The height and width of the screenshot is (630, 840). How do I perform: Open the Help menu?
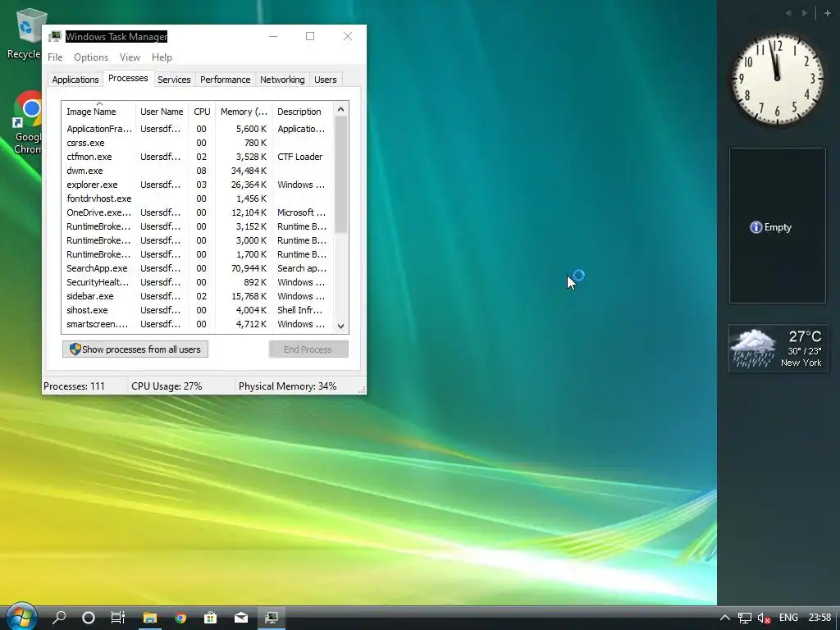[162, 57]
